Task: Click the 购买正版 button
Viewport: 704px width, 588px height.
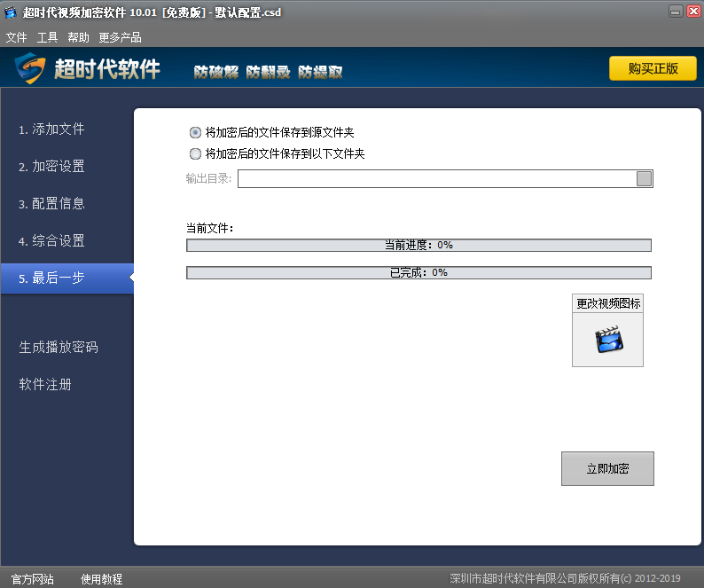Action: (653, 68)
